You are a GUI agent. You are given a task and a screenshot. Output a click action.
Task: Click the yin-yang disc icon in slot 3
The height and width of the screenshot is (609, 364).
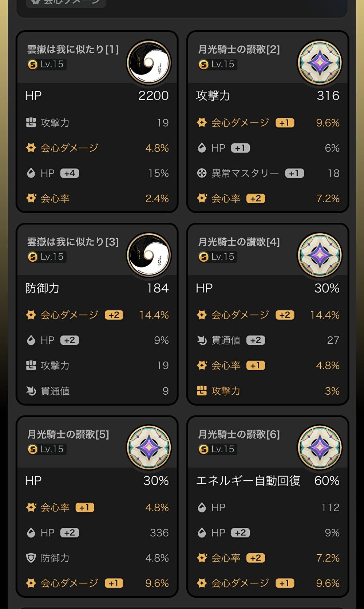149,255
